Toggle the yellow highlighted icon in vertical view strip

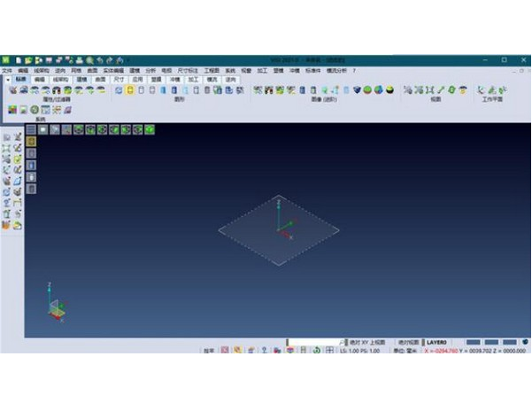31,142
